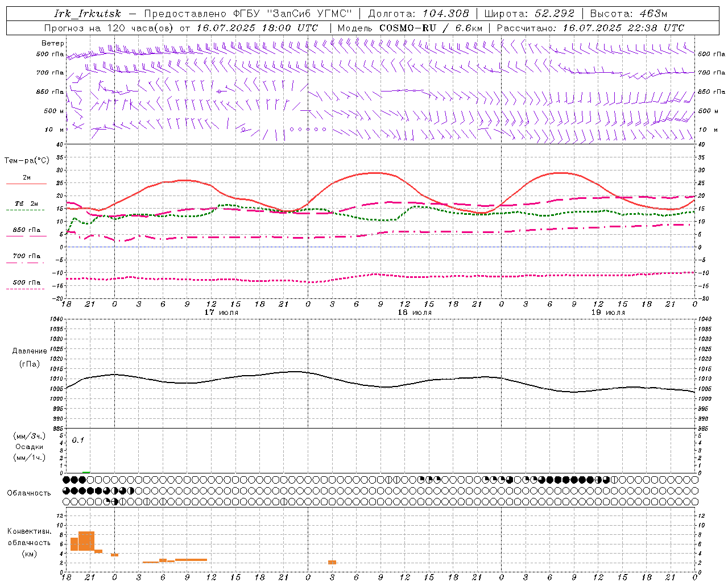Click the solid line sample under the "2м" legend
The image size is (728, 582).
[26, 184]
